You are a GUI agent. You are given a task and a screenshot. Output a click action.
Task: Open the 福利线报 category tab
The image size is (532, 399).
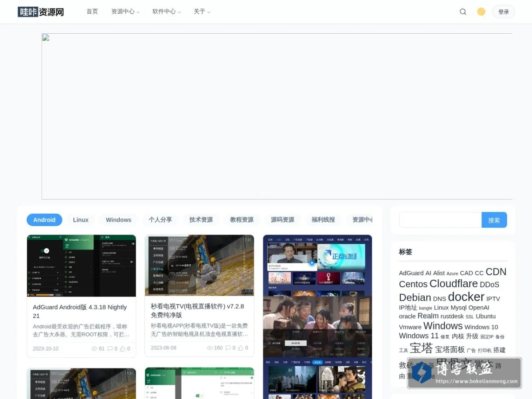coord(323,220)
